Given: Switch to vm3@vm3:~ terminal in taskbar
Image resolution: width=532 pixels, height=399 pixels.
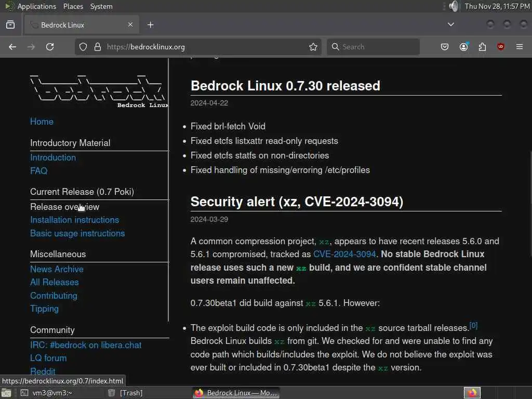Looking at the screenshot, I should click(51, 393).
